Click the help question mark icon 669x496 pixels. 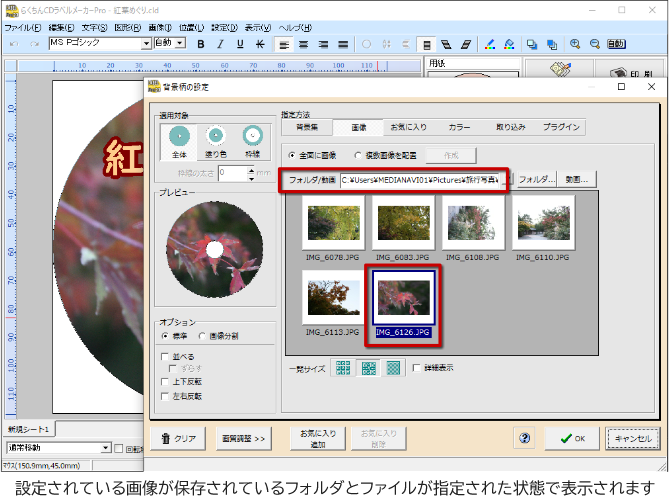(525, 438)
